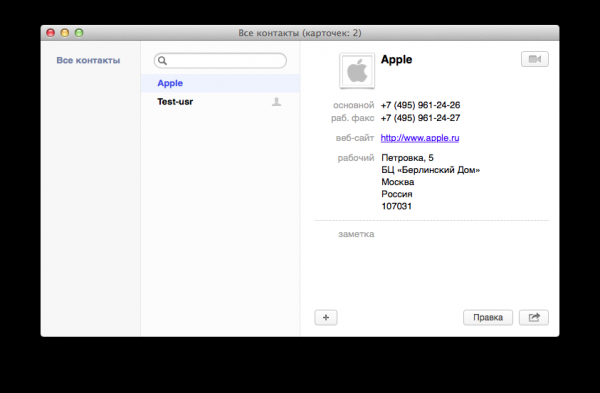Click the green zoom window button
Screen dimensions: 600x393
click(x=79, y=33)
